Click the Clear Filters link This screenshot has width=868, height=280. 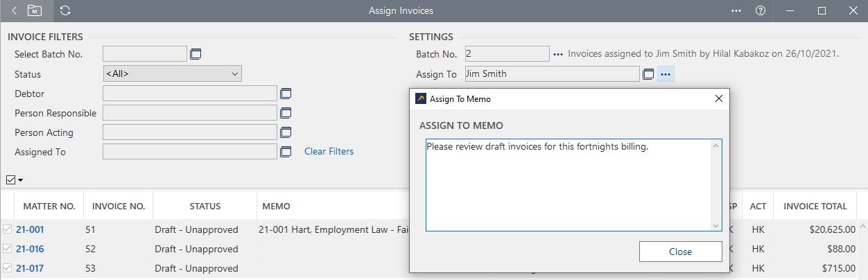329,151
